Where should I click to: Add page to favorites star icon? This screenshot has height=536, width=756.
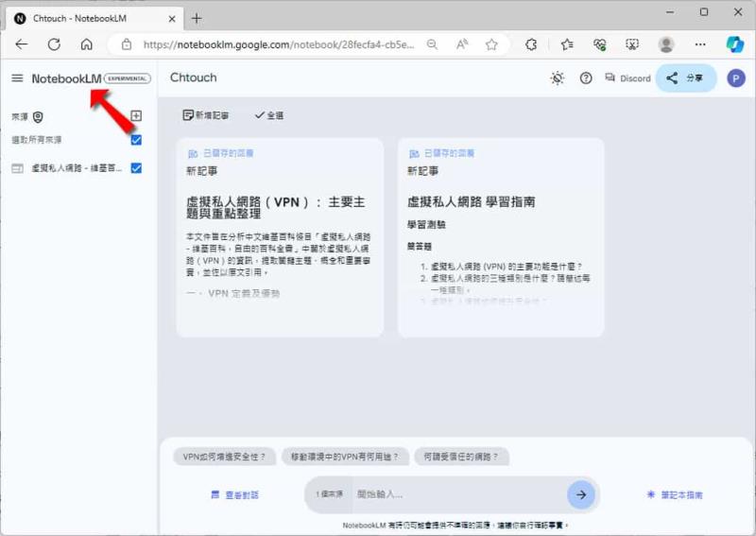491,44
